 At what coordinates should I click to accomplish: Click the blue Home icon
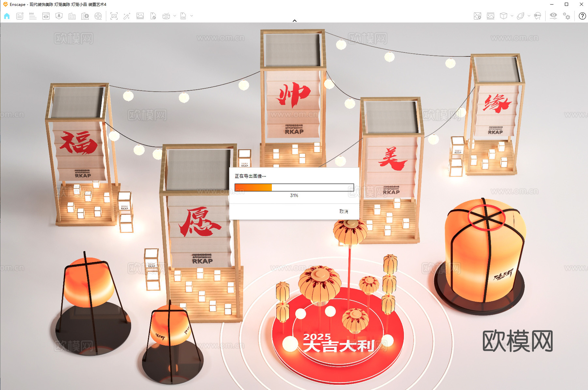(7, 16)
